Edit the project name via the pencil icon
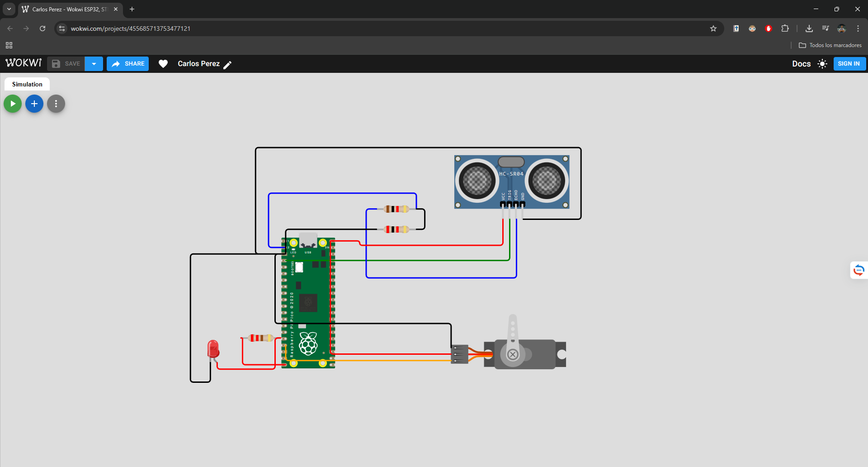Screen dimensions: 868x467 pyautogui.click(x=228, y=64)
